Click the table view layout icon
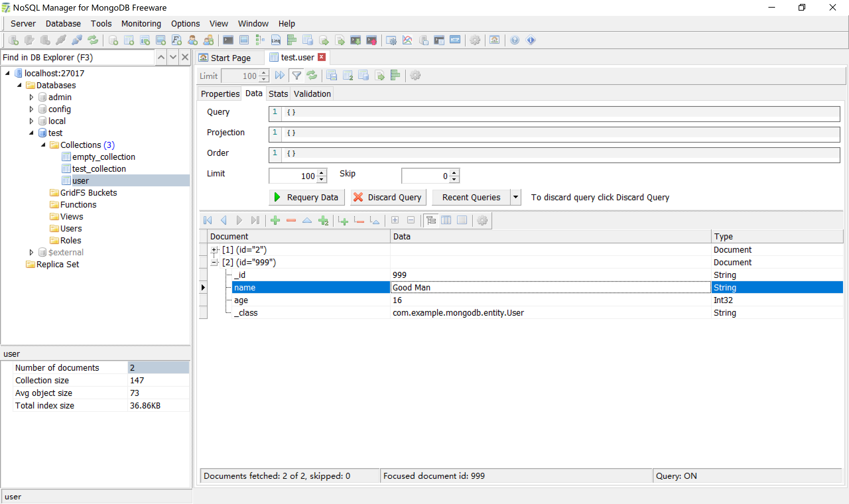 [448, 220]
